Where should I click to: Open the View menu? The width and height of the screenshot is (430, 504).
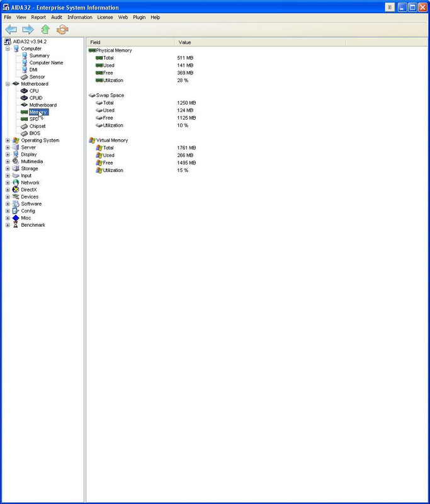click(21, 18)
